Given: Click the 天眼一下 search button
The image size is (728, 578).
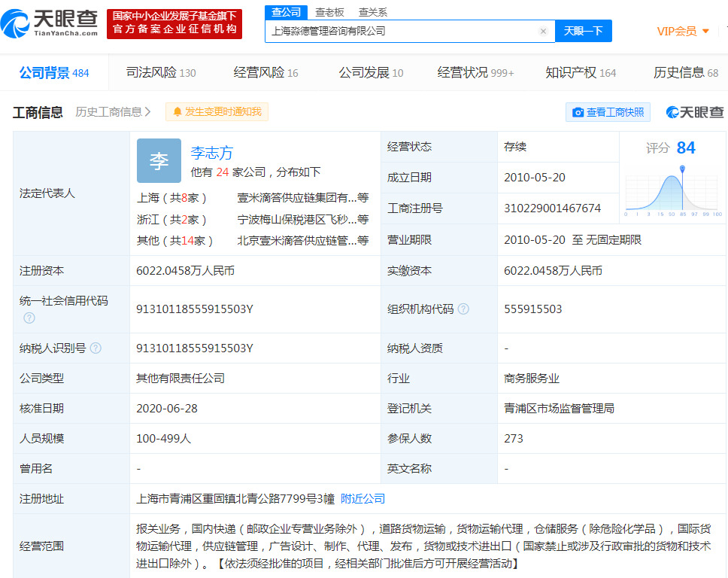Looking at the screenshot, I should tap(584, 31).
